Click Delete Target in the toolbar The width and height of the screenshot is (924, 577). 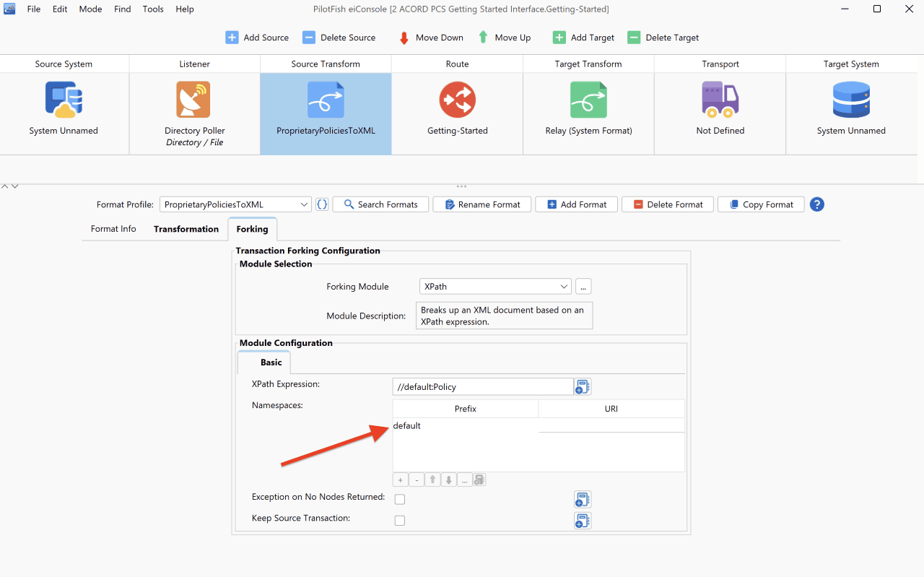[x=663, y=38]
